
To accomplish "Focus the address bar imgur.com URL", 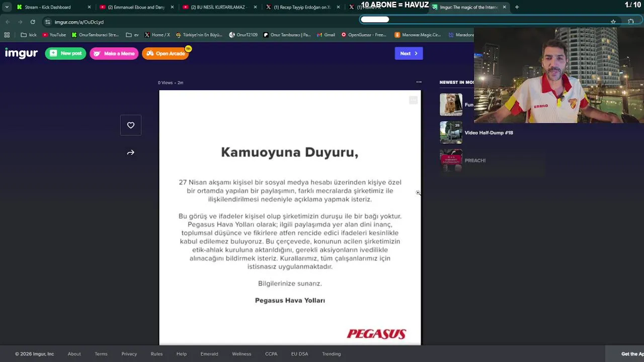I will click(x=79, y=22).
